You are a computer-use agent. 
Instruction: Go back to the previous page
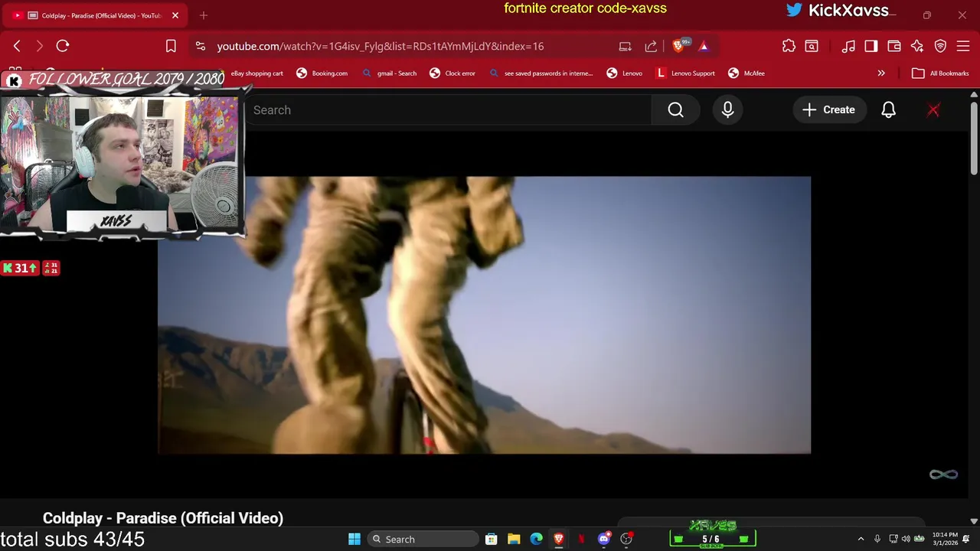[17, 47]
